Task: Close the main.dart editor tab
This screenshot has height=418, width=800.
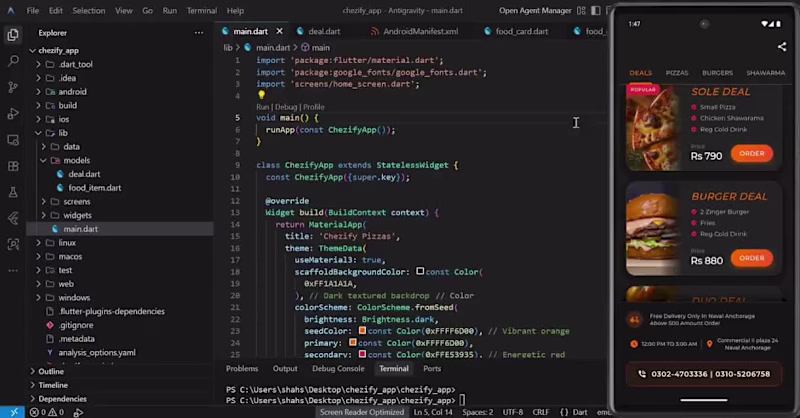Action: 280,31
